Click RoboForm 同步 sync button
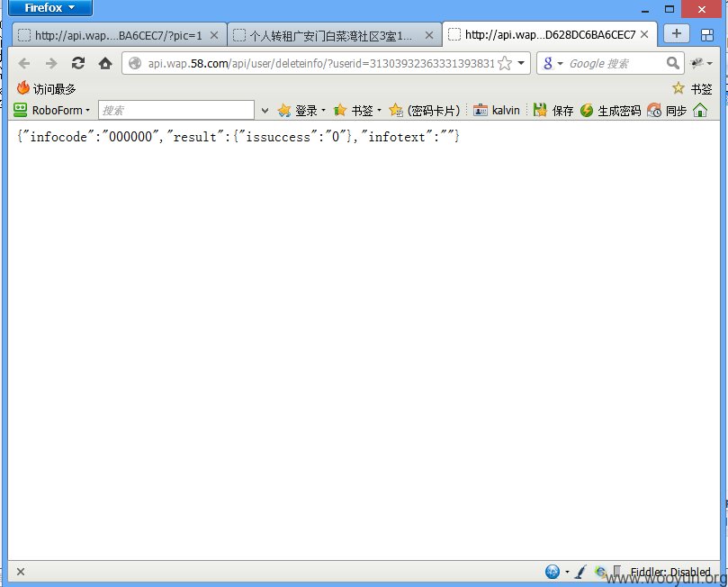This screenshot has width=728, height=587. (x=667, y=110)
